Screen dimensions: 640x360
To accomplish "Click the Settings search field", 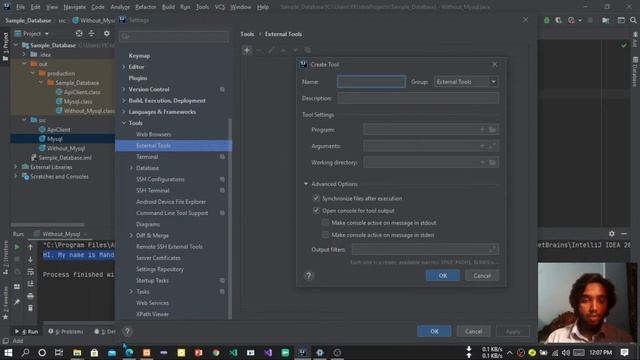I will pos(174,37).
